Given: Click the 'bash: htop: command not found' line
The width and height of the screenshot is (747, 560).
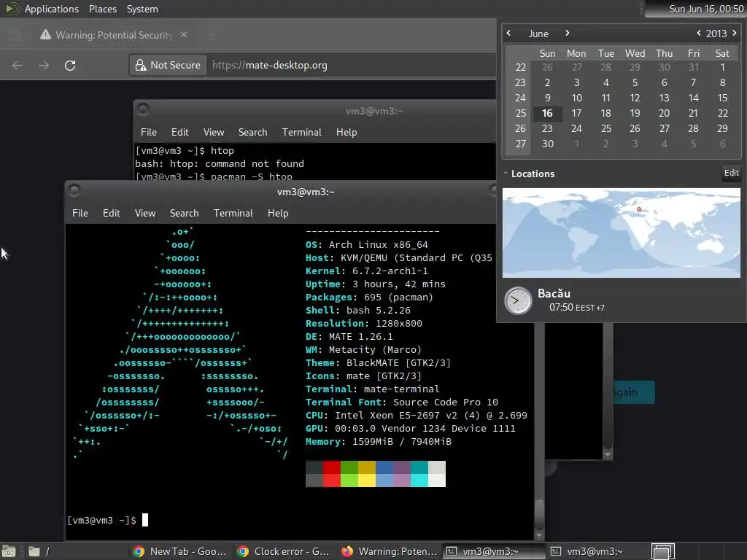Looking at the screenshot, I should point(219,164).
